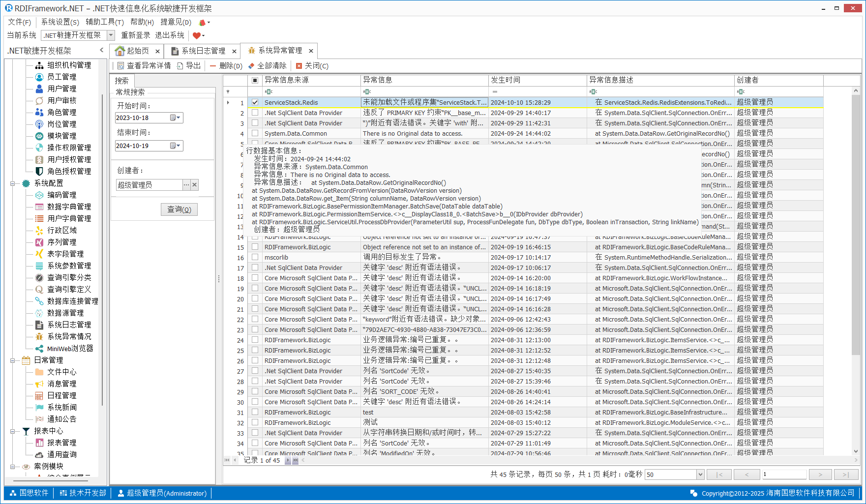Click the 全部清除 clear-all icon
This screenshot has height=504, width=866.
[x=251, y=66]
